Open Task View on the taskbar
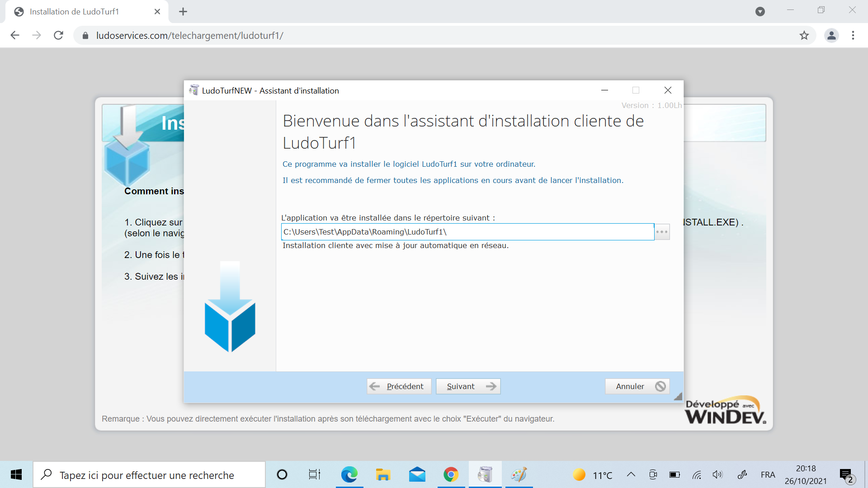This screenshot has width=868, height=488. tap(315, 474)
